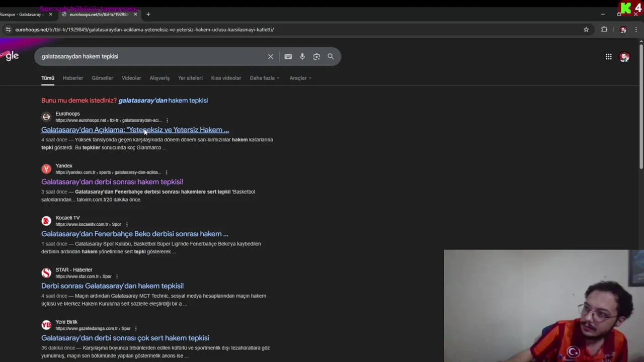Open "Derbi sonrası Galatasaray'dan hakem tepkisi!" result
This screenshot has width=644, height=362.
112,286
